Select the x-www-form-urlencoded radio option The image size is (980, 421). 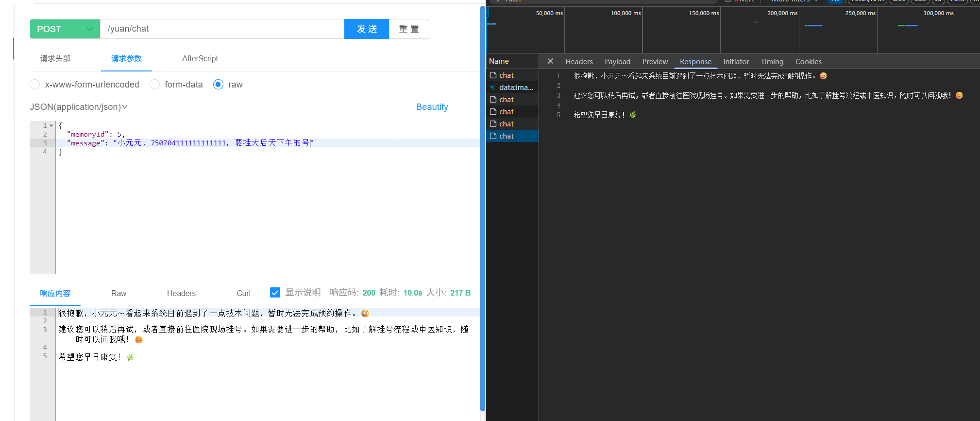pos(35,85)
